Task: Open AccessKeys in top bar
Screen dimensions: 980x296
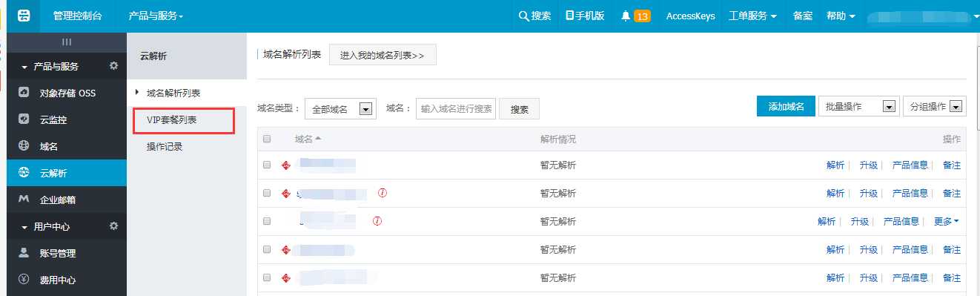Action: point(691,16)
